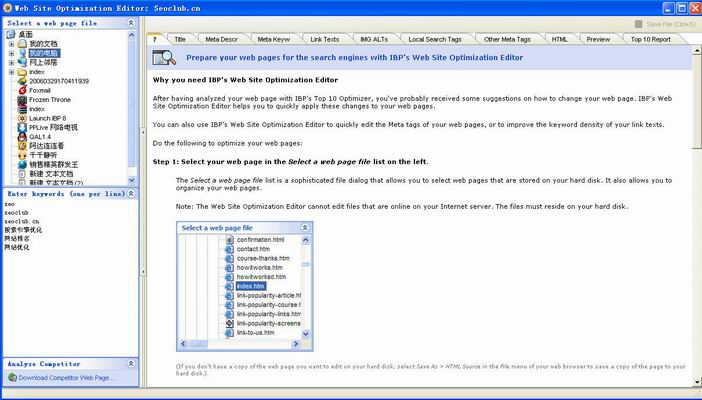Click the keyword line "搜索引擎优化"

23,230
